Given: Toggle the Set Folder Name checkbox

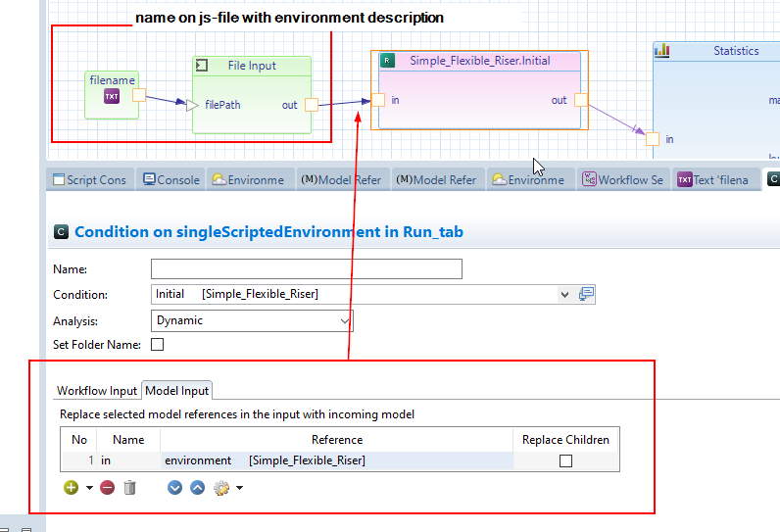Looking at the screenshot, I should (157, 345).
